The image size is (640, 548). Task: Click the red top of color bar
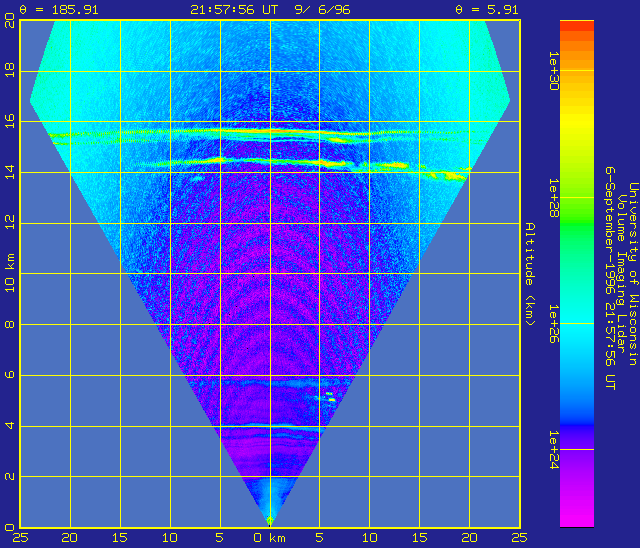click(577, 26)
